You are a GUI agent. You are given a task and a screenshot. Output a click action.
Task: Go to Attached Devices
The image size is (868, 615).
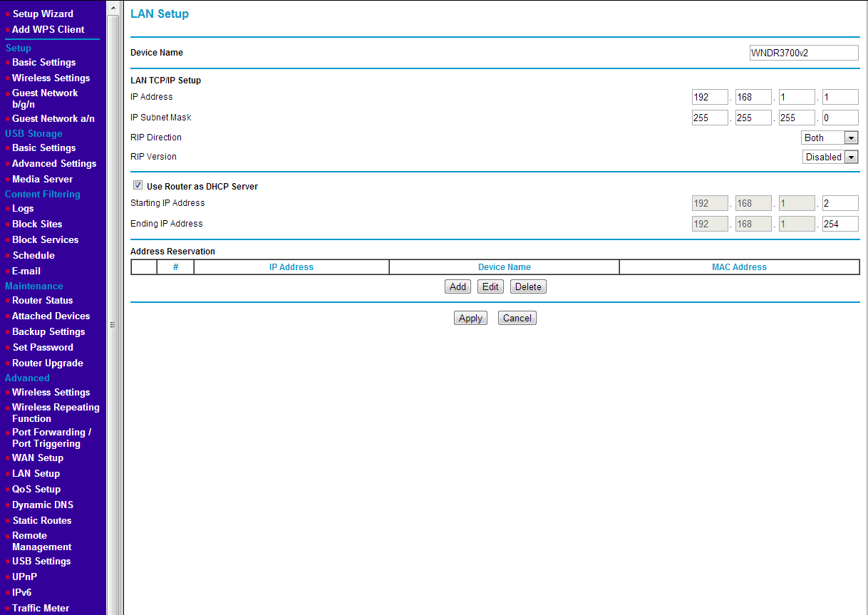pos(51,316)
